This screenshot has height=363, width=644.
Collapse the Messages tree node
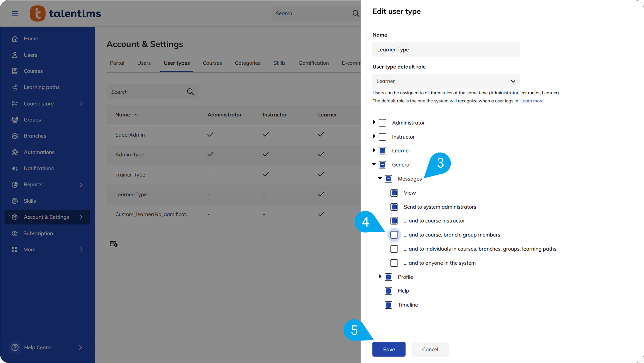click(x=380, y=178)
